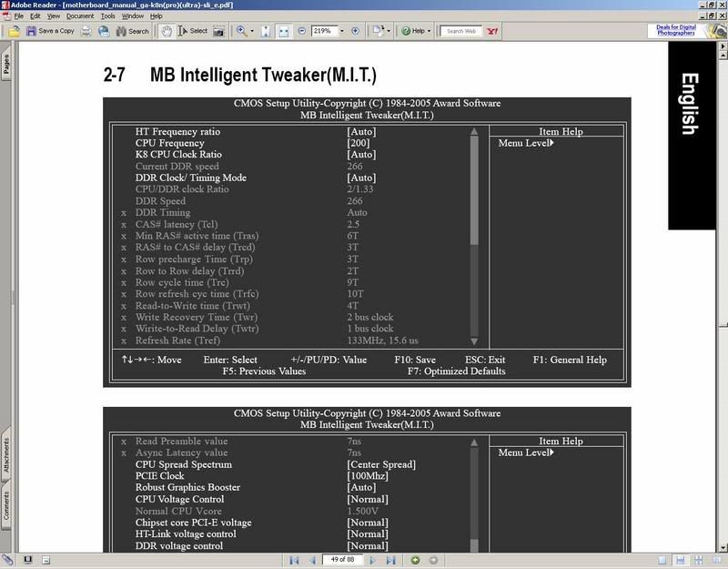Switch to Single Page layout icon
The height and width of the screenshot is (569, 728).
(x=662, y=561)
